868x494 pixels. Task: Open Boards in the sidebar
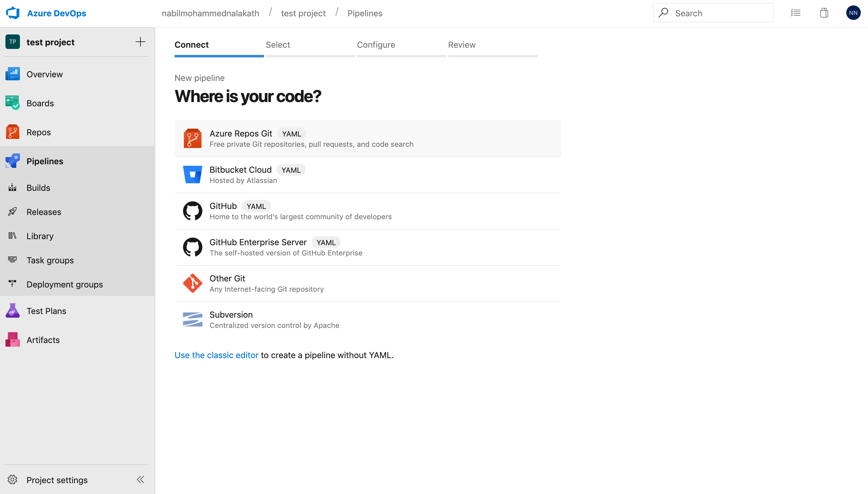coord(77,103)
